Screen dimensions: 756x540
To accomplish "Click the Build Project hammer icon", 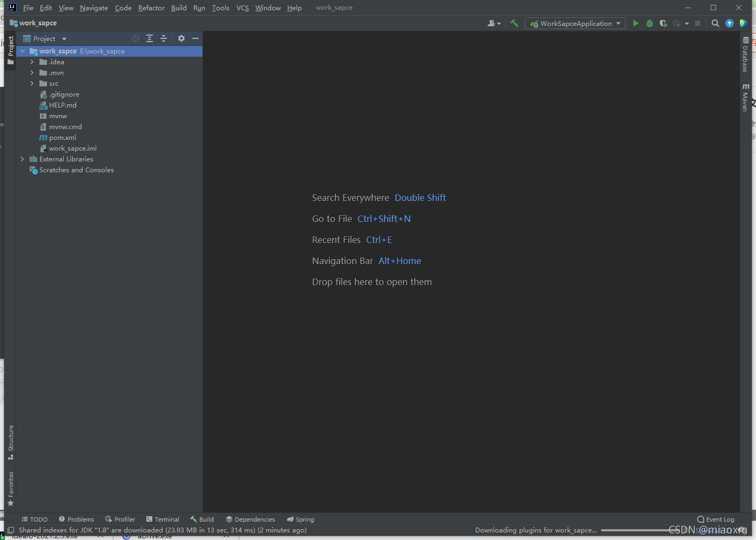I will [514, 23].
